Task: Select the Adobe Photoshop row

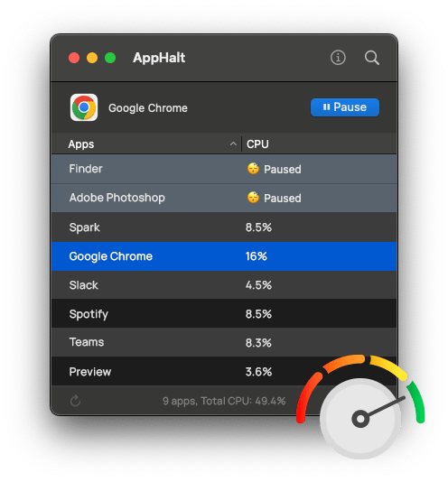Action: (x=224, y=198)
